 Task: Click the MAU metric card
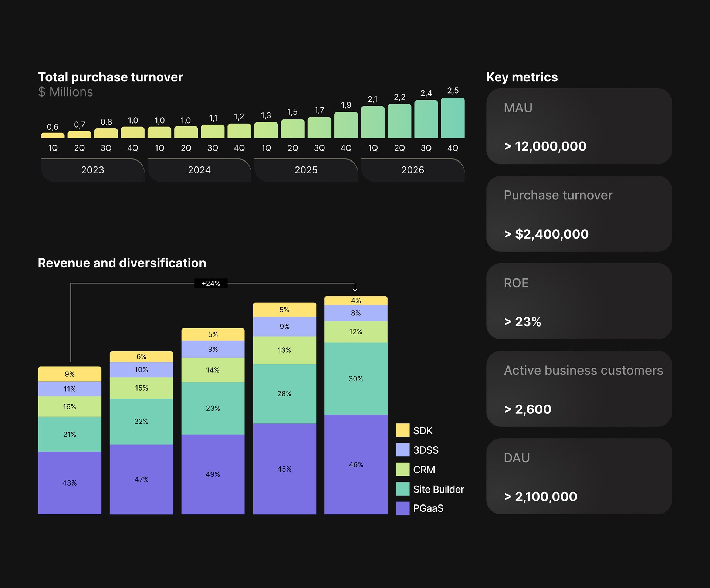point(579,126)
